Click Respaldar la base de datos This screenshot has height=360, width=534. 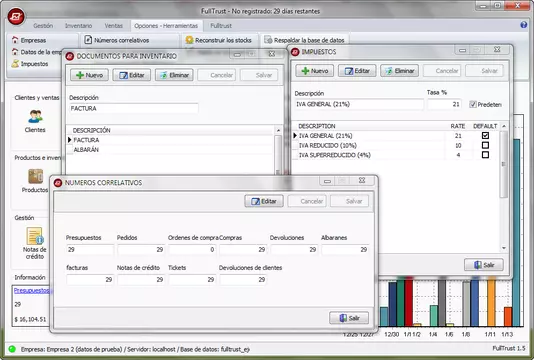click(x=304, y=40)
